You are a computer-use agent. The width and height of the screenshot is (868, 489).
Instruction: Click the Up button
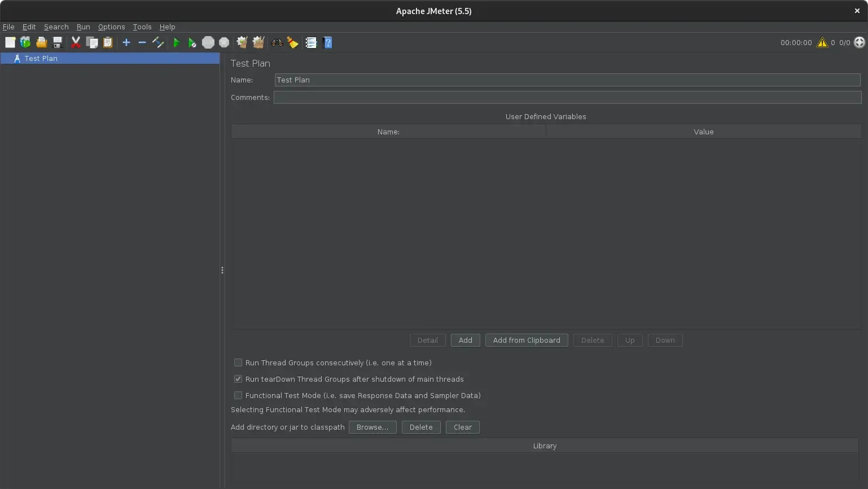coord(630,340)
